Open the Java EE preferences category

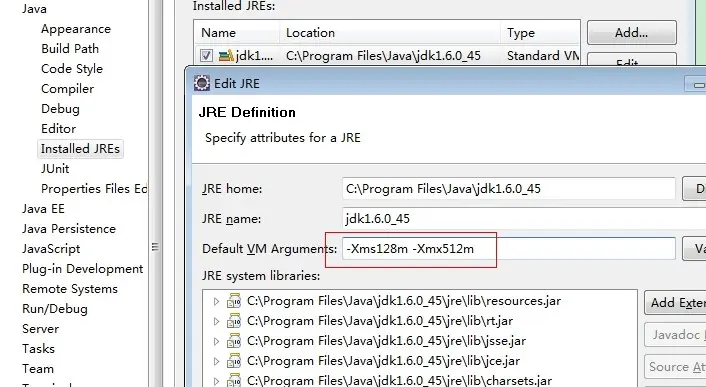tap(43, 209)
